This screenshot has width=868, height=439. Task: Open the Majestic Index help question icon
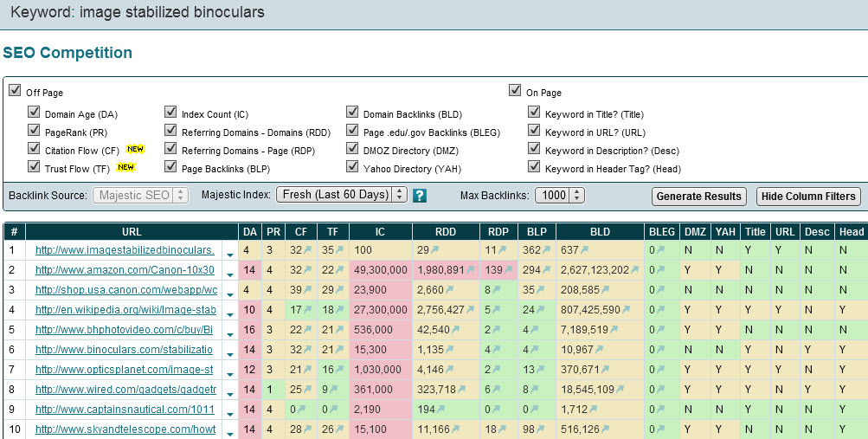tap(420, 196)
